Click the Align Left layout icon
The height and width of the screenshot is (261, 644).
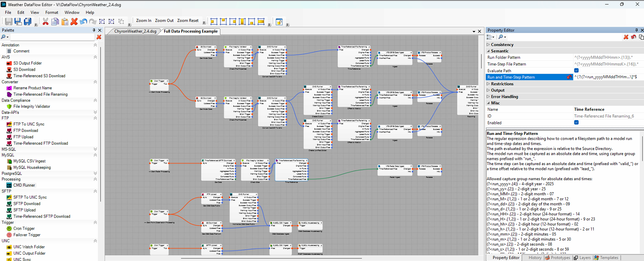(214, 22)
